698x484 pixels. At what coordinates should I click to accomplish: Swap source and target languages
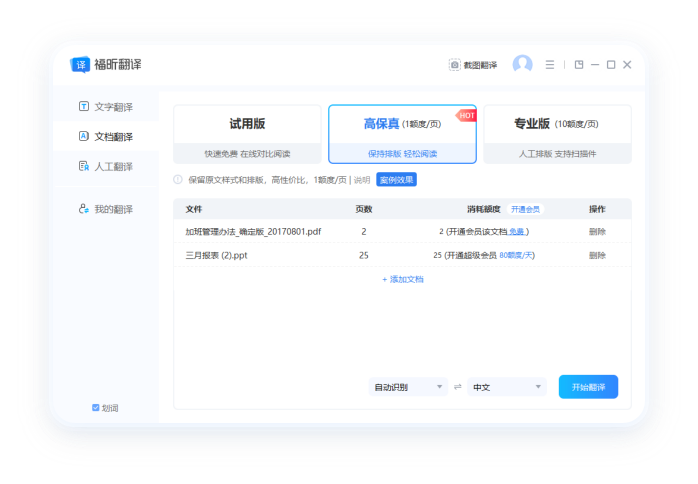coord(458,387)
